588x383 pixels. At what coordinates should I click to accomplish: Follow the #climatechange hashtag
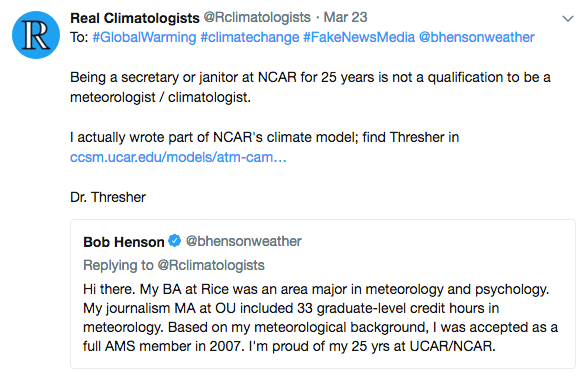pos(250,37)
